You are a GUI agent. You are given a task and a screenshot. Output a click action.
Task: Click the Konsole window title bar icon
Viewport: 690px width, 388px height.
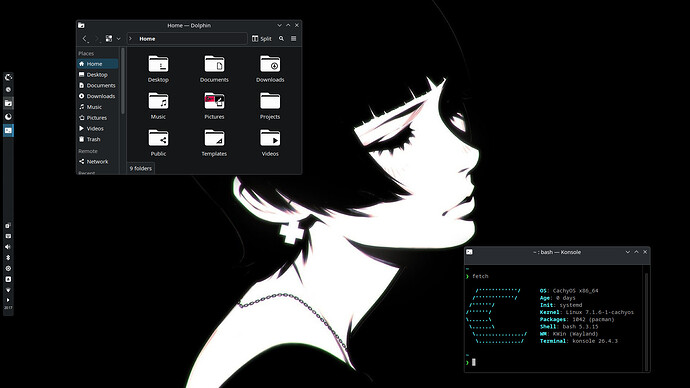(470, 252)
